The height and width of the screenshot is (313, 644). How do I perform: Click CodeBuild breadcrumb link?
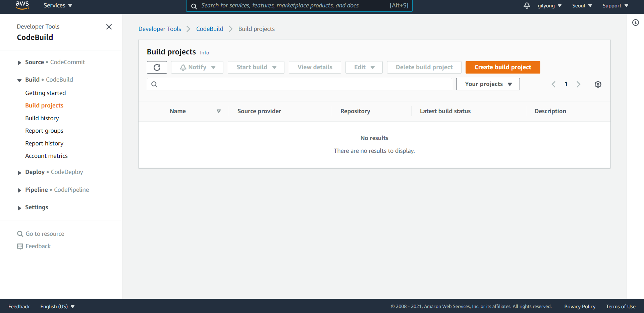click(210, 29)
